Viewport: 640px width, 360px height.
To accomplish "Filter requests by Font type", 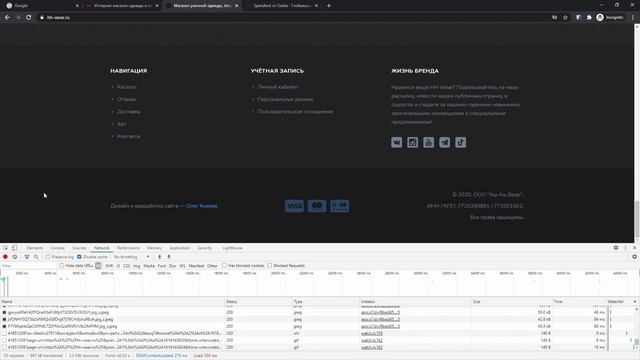I will pos(162,266).
